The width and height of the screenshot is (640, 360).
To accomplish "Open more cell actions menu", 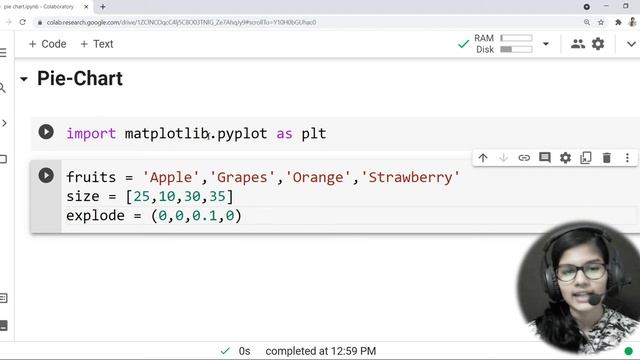I will [627, 158].
